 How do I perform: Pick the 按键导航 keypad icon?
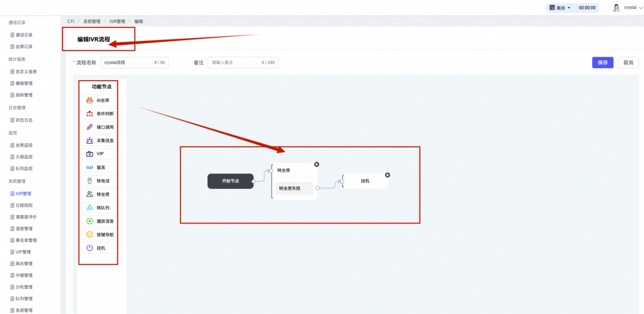pos(90,235)
